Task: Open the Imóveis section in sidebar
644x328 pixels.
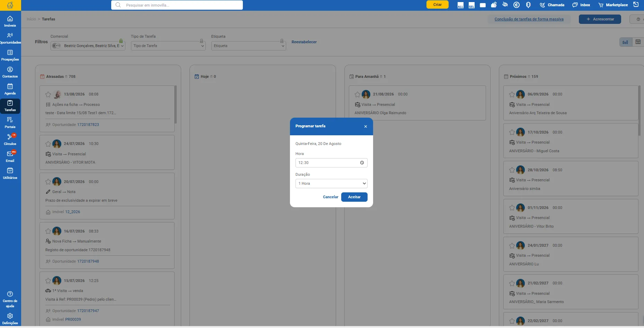Action: pyautogui.click(x=10, y=21)
